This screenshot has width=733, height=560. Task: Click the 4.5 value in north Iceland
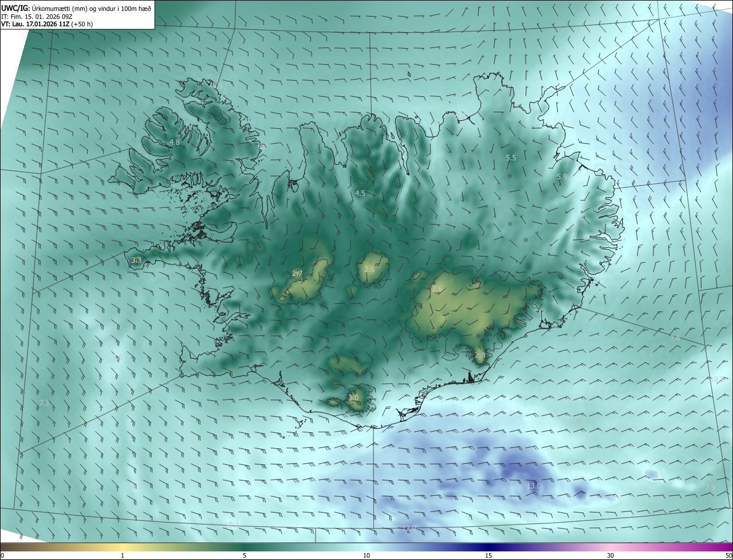click(360, 194)
